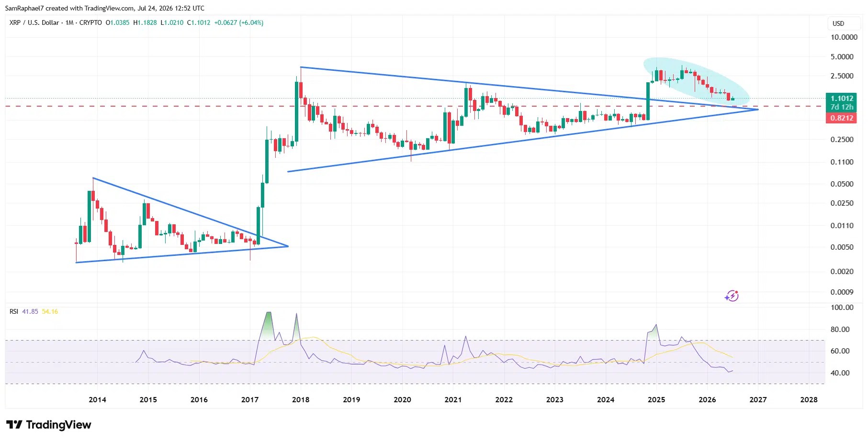Click the 0.0110 price scale label

coord(842,226)
